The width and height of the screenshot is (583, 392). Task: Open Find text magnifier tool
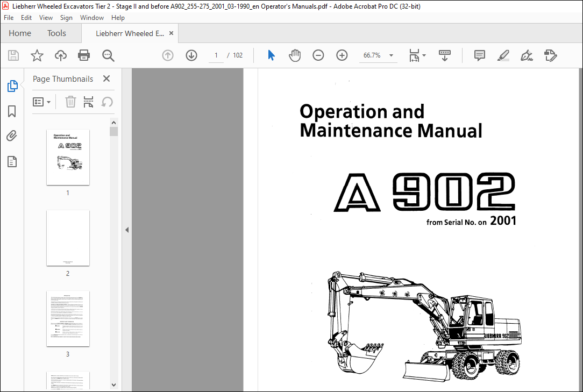(108, 55)
